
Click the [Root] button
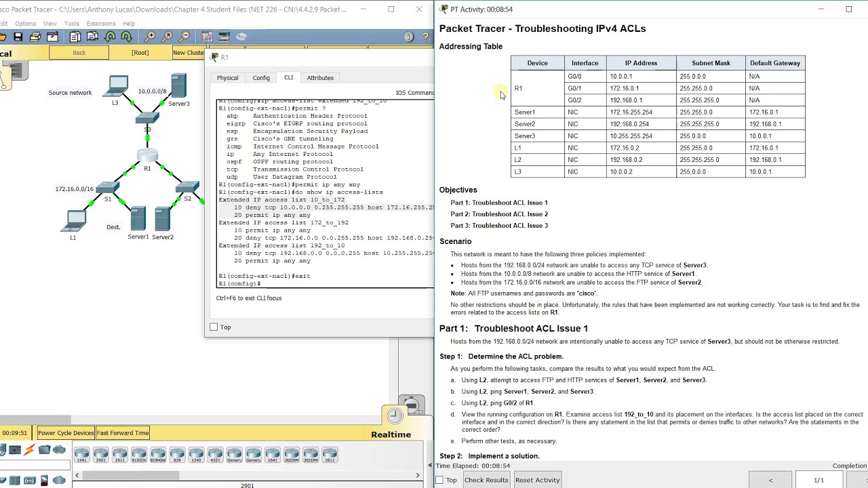click(140, 53)
